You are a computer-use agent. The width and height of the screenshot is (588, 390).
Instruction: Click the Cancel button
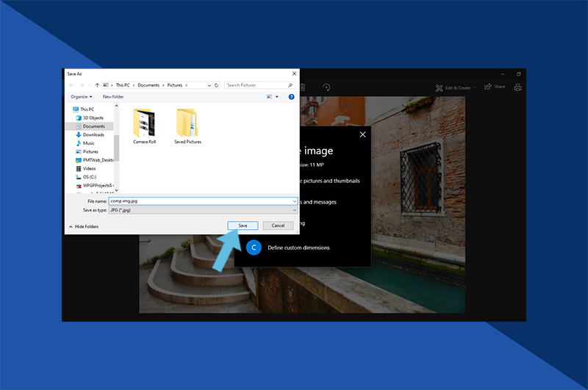(x=278, y=225)
